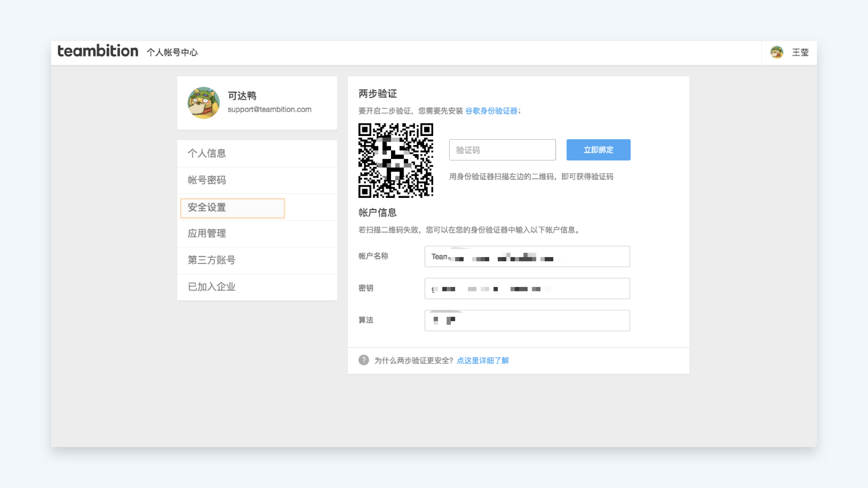Open the 个人信息 menu item
Screen dimensions: 868x488
[x=257, y=154]
